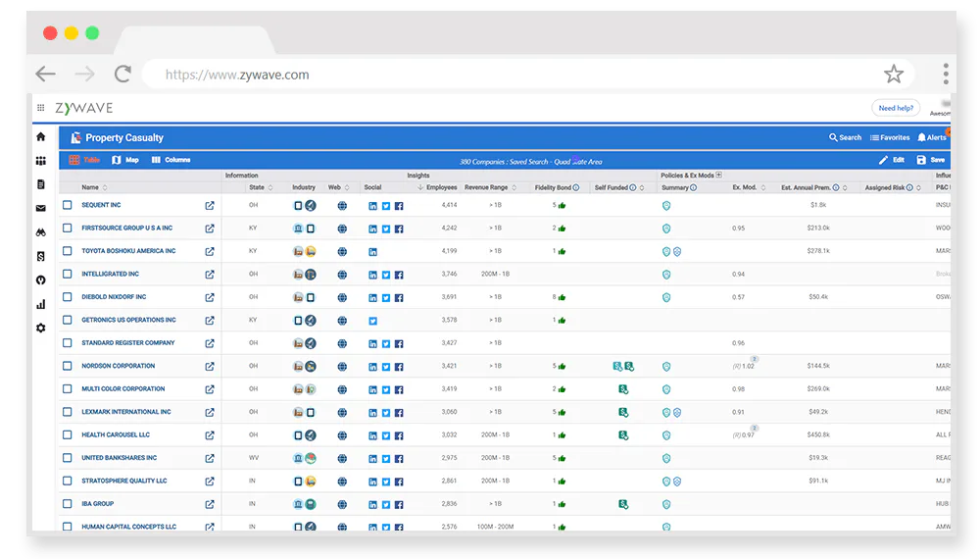The height and width of the screenshot is (559, 980).
Task: Open the website globe for FIRSTSOURCE GROUP
Action: pos(342,229)
